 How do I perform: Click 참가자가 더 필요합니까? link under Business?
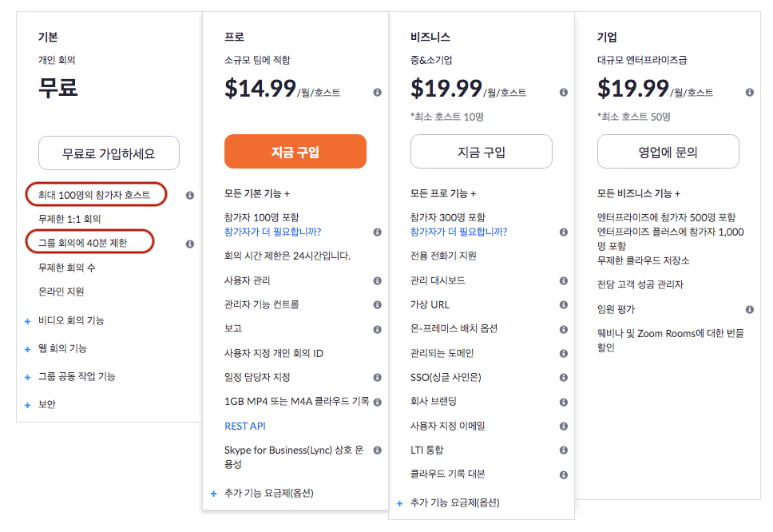458,232
